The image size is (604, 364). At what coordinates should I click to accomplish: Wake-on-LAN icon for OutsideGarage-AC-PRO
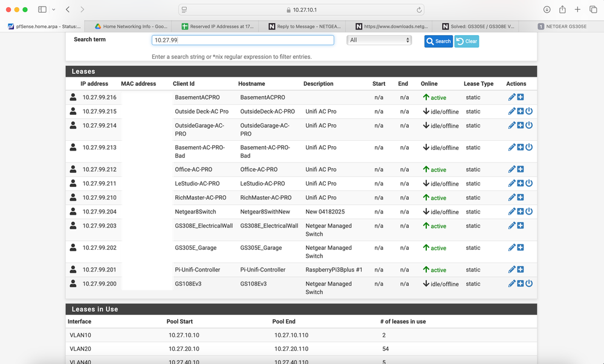(x=529, y=125)
